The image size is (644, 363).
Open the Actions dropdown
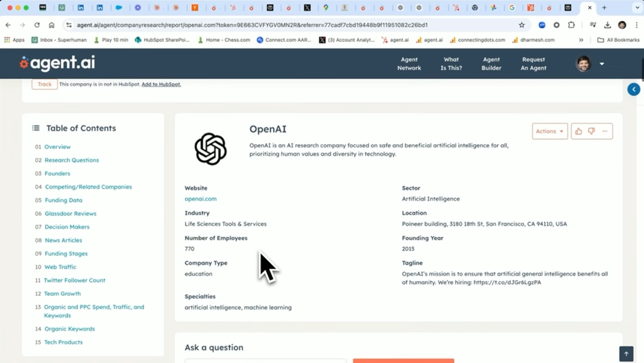(x=550, y=131)
